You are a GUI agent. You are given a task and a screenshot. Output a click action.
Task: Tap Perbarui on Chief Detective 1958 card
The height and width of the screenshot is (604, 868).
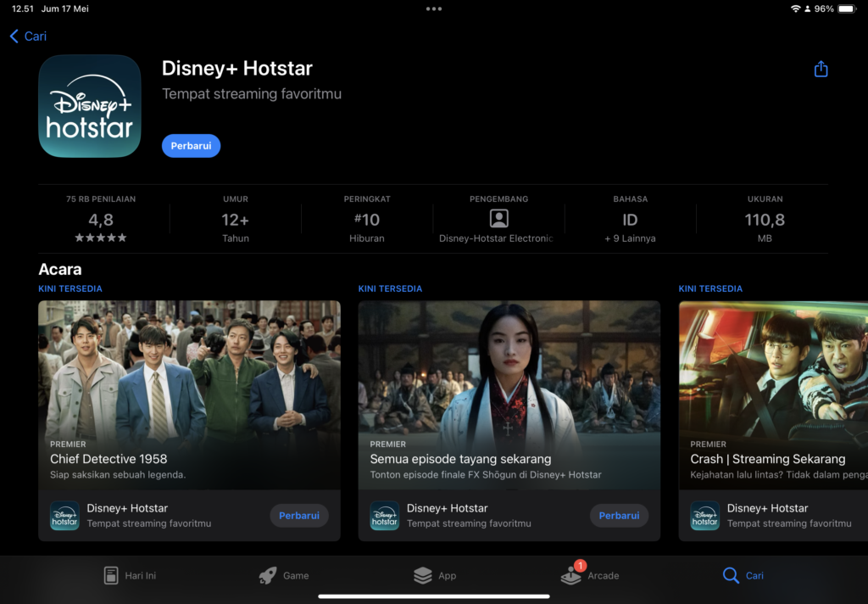299,515
